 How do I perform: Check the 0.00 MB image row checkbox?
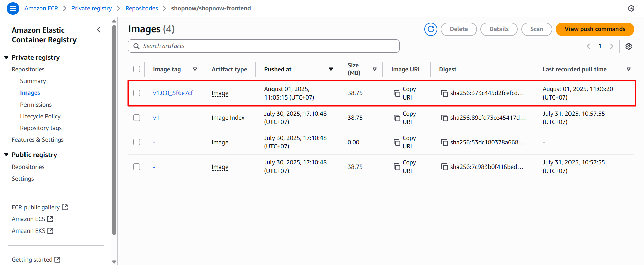click(x=137, y=142)
